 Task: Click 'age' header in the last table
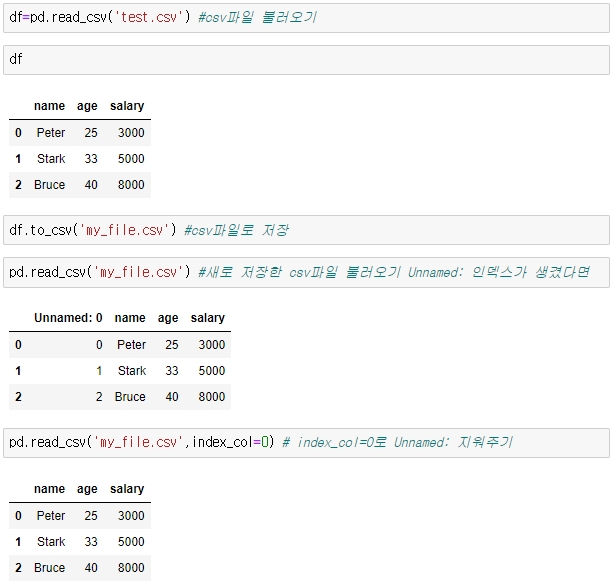coord(87,489)
